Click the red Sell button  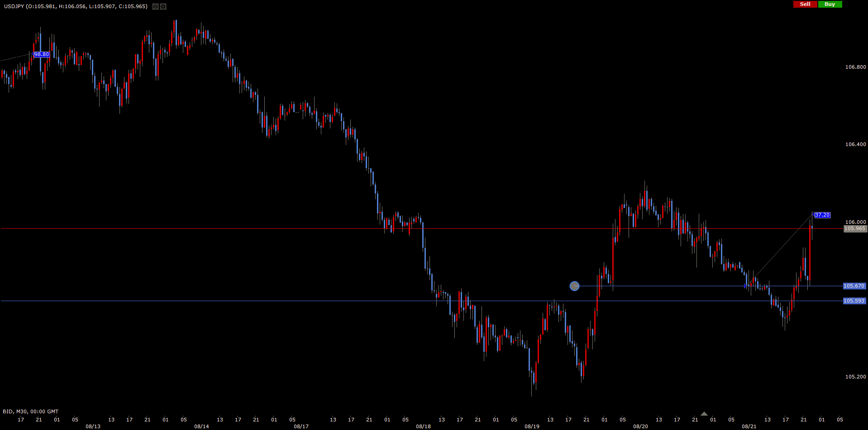pyautogui.click(x=805, y=4)
